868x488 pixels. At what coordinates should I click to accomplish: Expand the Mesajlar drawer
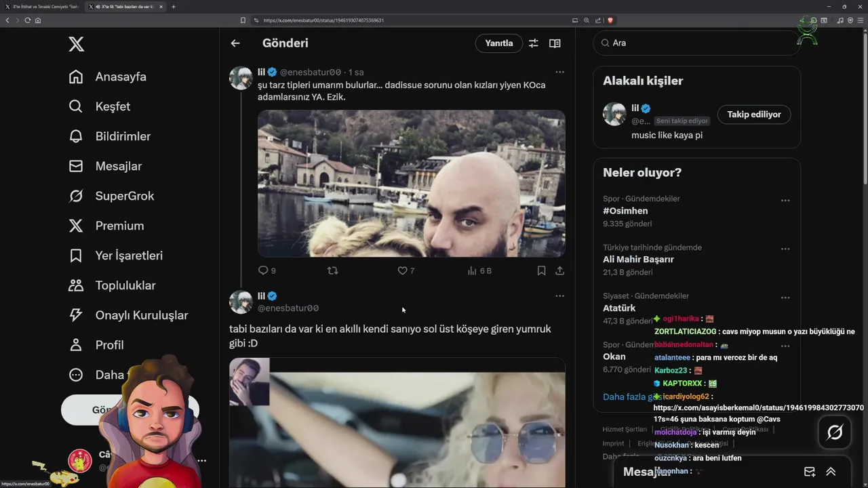point(831,472)
